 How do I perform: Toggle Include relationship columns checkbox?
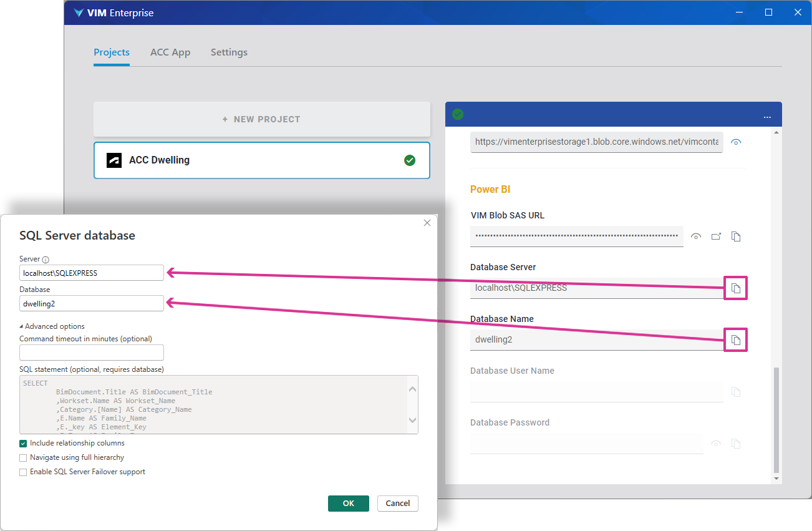click(23, 444)
